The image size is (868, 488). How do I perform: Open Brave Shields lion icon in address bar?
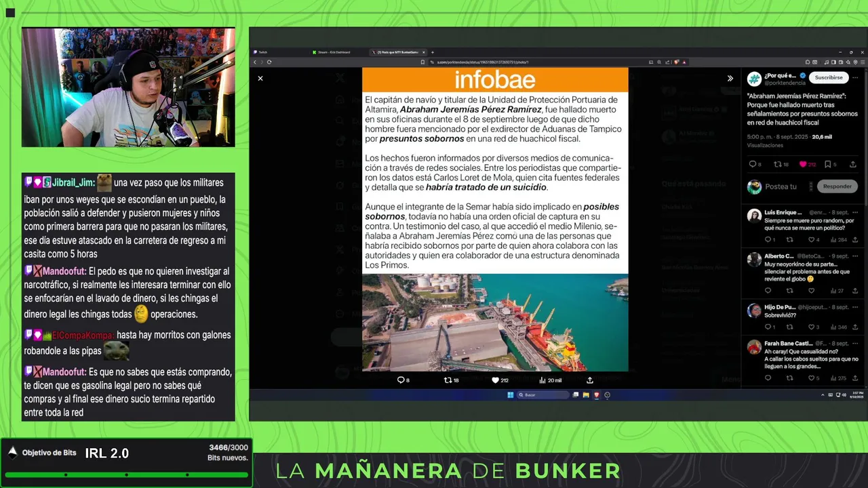(x=677, y=62)
